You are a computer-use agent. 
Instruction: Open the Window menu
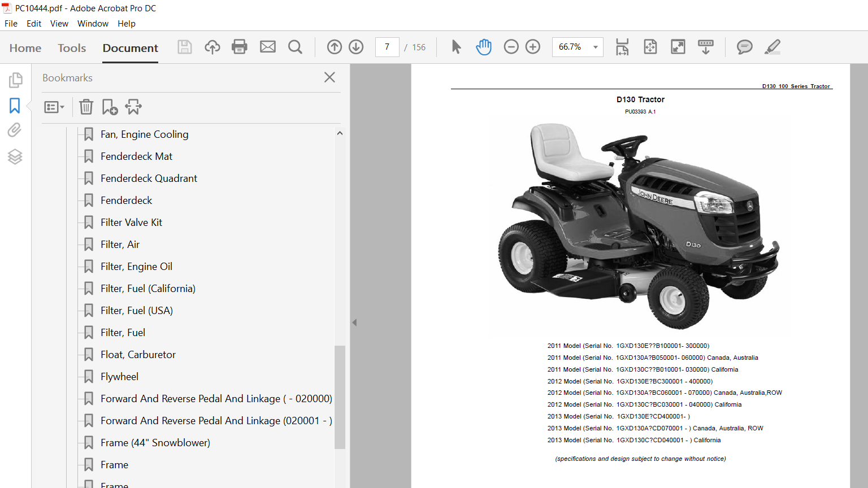coord(93,24)
